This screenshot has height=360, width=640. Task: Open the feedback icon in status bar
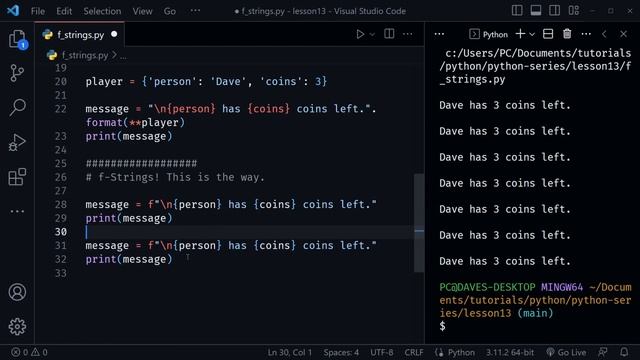[x=602, y=352]
